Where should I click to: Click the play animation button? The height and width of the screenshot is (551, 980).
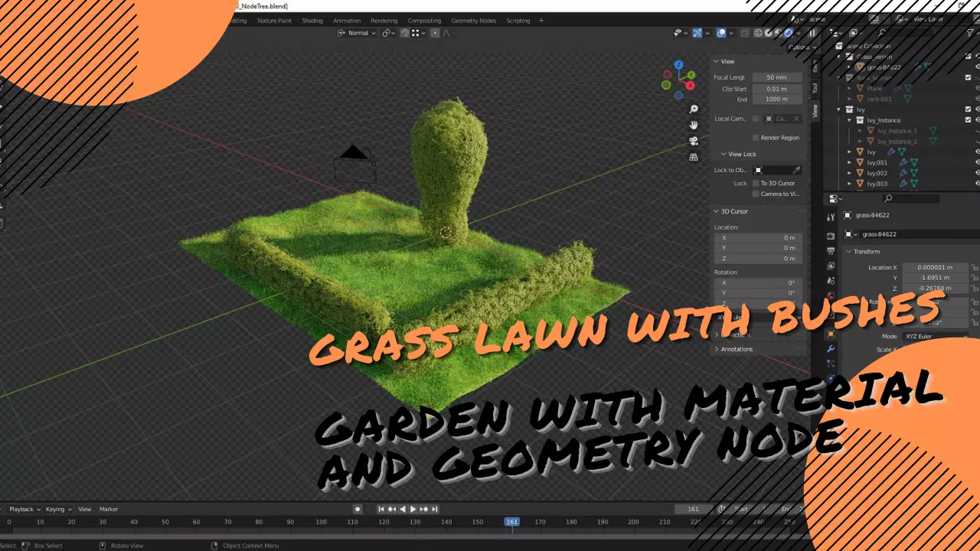[413, 509]
